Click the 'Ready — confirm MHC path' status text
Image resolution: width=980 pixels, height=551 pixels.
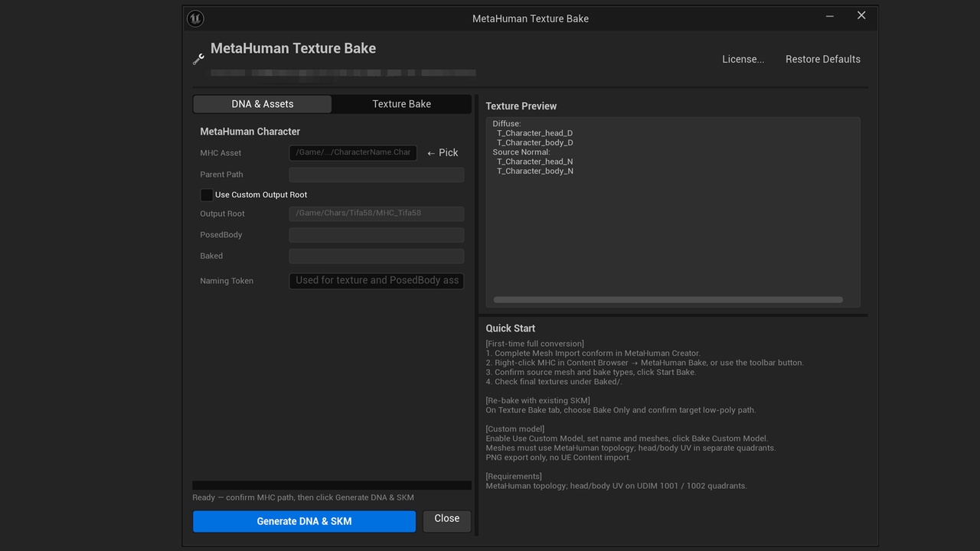coord(303,497)
